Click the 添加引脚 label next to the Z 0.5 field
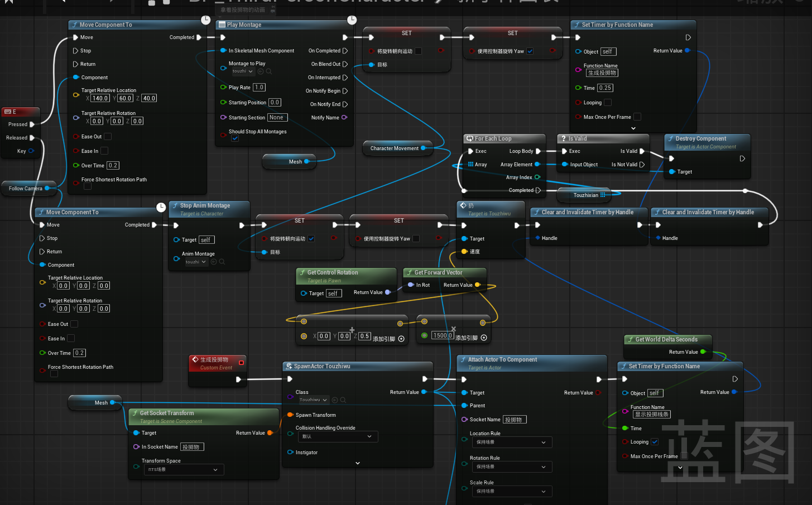812x505 pixels. click(384, 339)
